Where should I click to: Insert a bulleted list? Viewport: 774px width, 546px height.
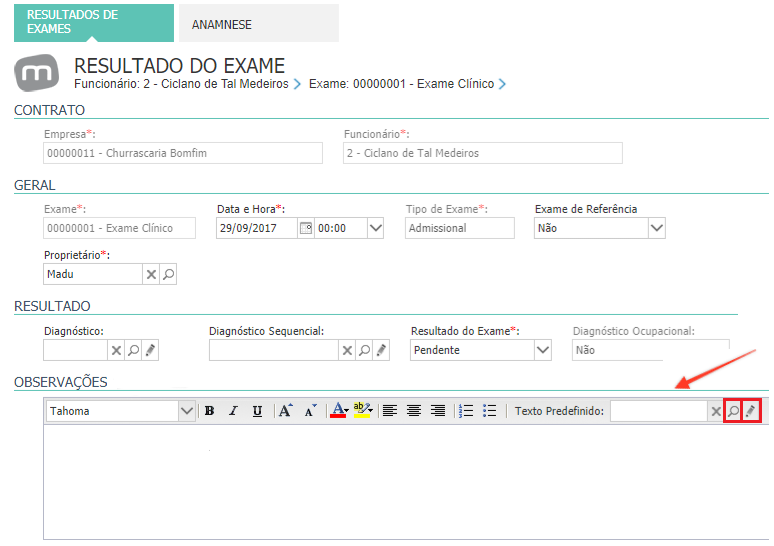(489, 411)
